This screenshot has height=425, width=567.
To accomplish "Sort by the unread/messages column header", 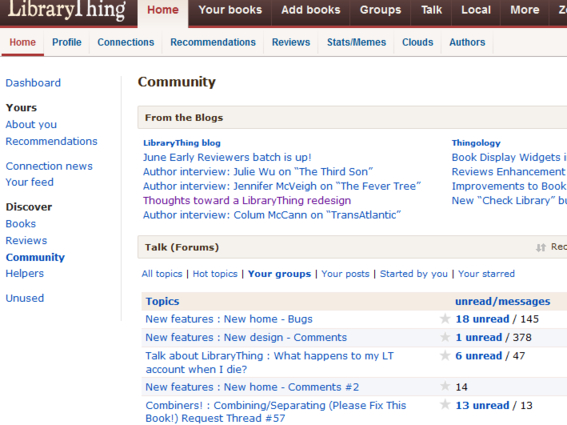I will click(x=503, y=301).
